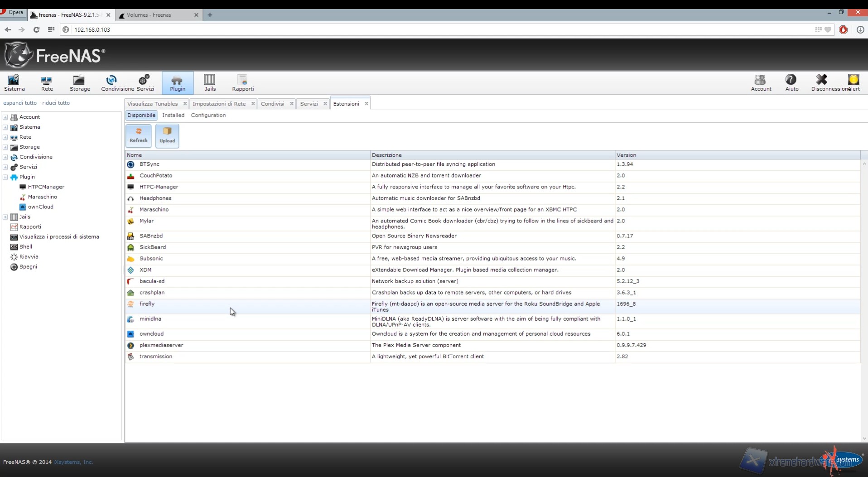This screenshot has height=477, width=868.
Task: Click the 'espandi tutto' link
Action: [20, 103]
